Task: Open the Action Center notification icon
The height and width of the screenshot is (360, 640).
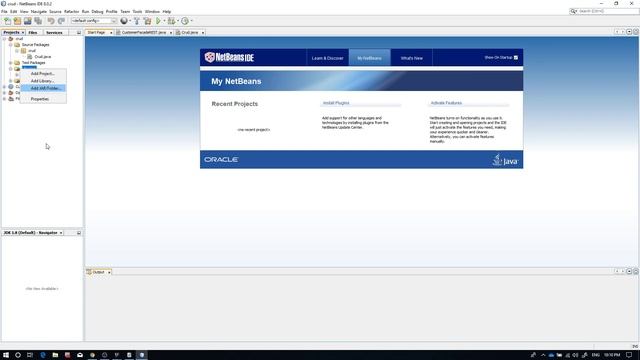Action: [x=629, y=355]
